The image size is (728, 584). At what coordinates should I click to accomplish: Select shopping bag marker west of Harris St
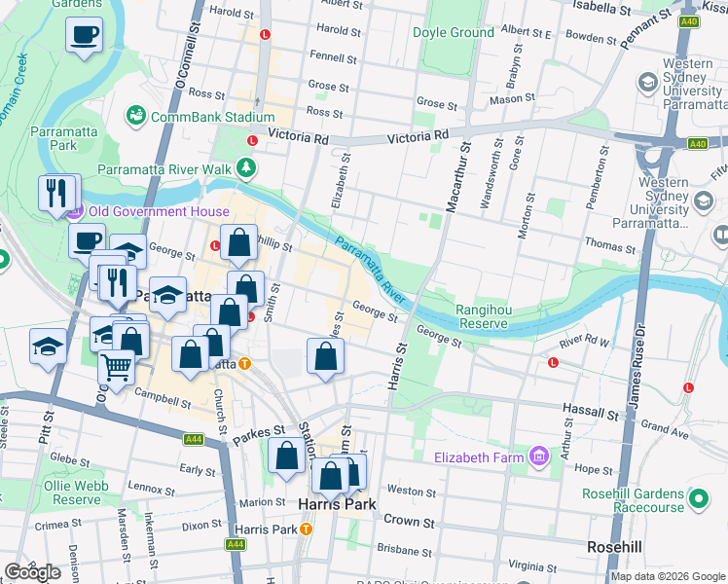click(x=325, y=357)
